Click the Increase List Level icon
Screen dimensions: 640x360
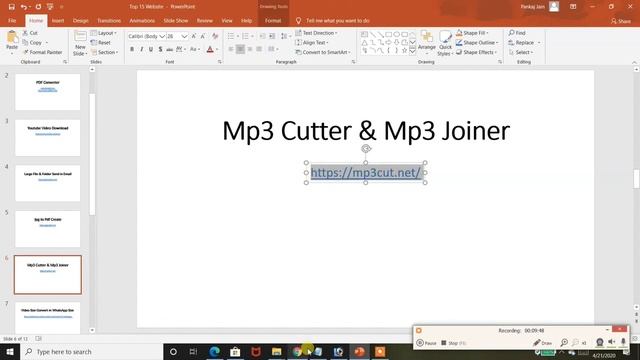click(x=272, y=36)
